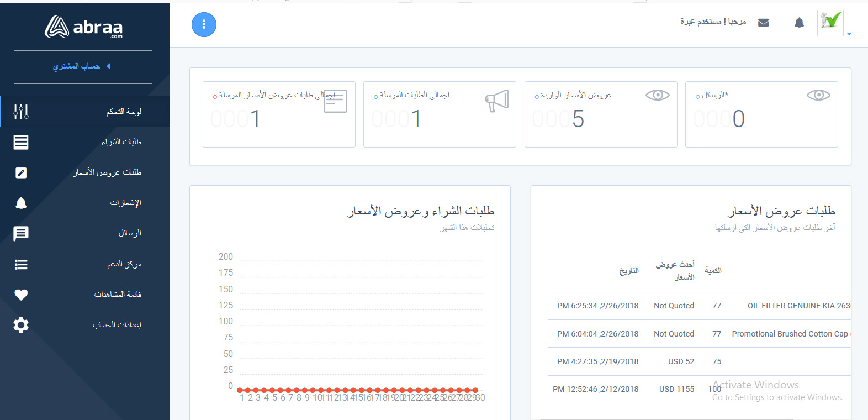
Task: Click the gear icon for إعدادات الحساب
Action: 21,325
